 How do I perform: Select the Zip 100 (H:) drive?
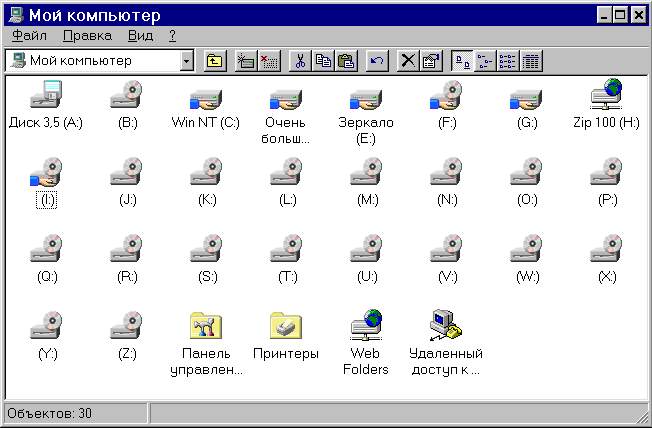pyautogui.click(x=605, y=98)
